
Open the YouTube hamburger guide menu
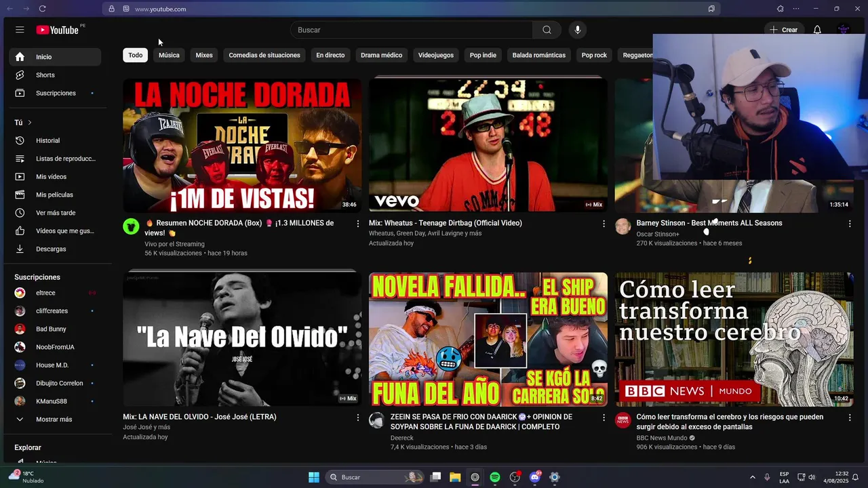tap(20, 30)
